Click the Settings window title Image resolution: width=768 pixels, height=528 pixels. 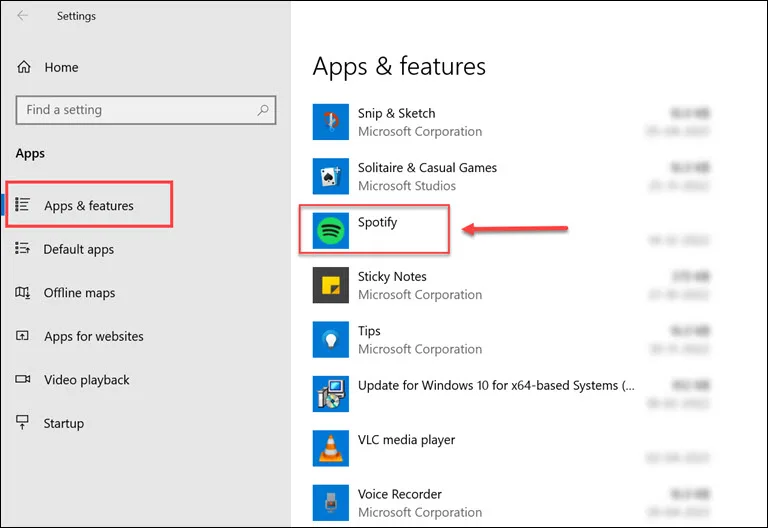tap(76, 16)
